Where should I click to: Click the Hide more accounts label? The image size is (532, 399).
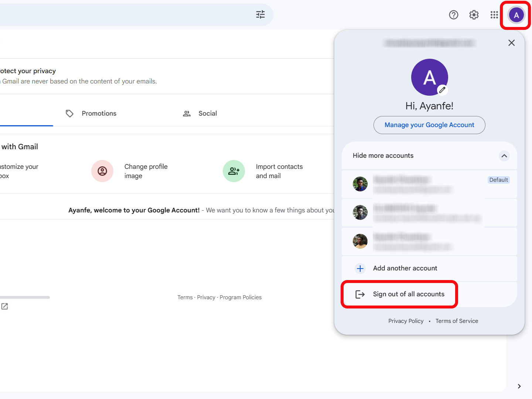tap(383, 156)
